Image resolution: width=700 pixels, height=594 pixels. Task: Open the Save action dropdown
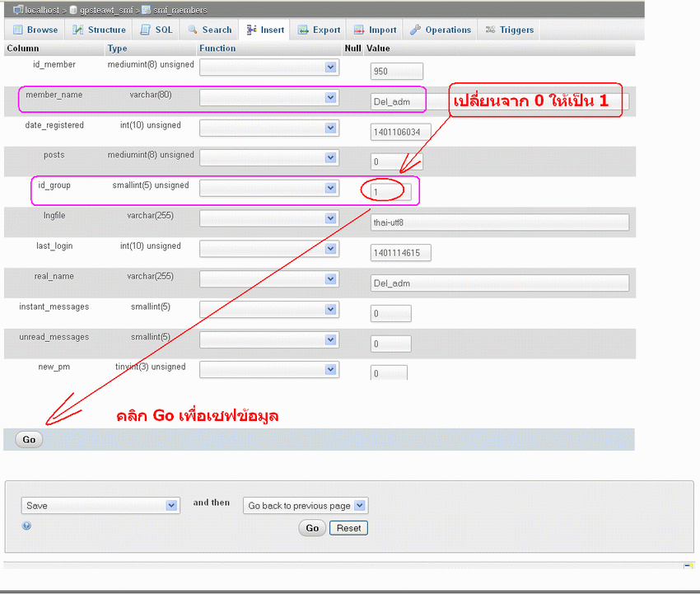100,505
